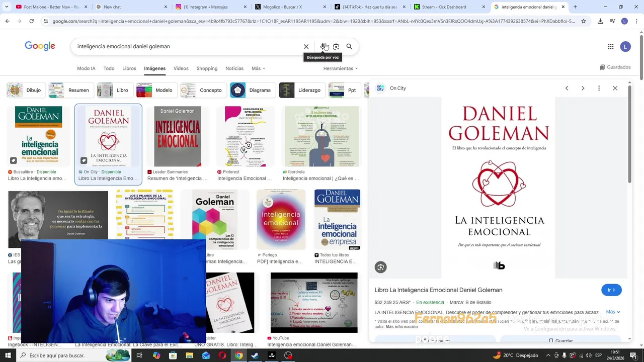Show next image in On City panel

[x=583, y=88]
